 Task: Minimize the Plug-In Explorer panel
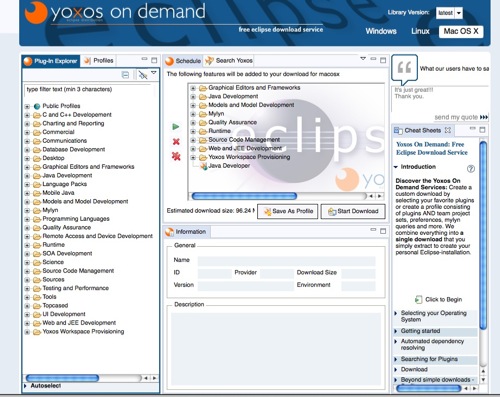[x=144, y=59]
